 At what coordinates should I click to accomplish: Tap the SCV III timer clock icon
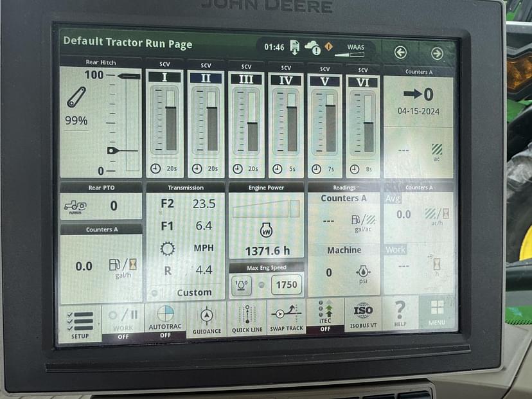[x=238, y=168]
